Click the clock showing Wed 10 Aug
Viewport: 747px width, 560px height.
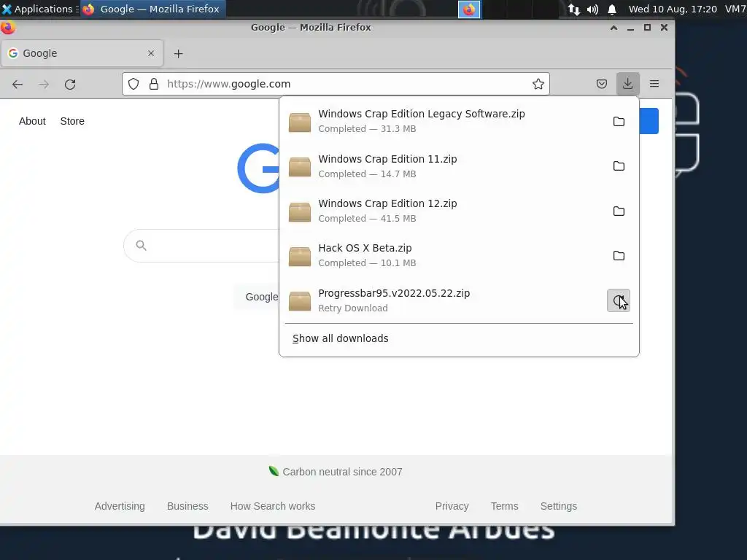coord(673,9)
